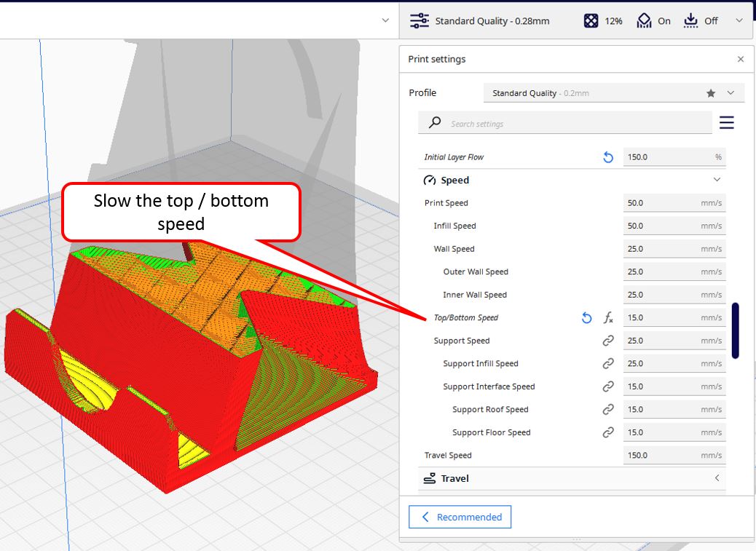Unlink the Support Floor Speed chain icon
756x551 pixels.
pyautogui.click(x=608, y=432)
